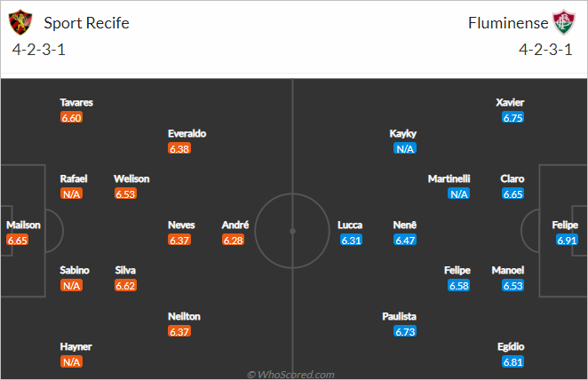The height and width of the screenshot is (380, 588).
Task: Click the Fluminense club crest
Action: [564, 22]
